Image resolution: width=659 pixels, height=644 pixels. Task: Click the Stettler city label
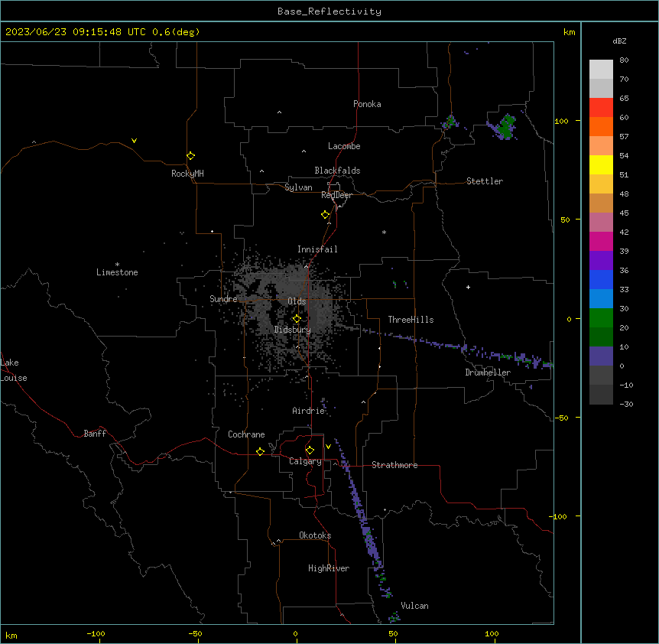coord(485,181)
